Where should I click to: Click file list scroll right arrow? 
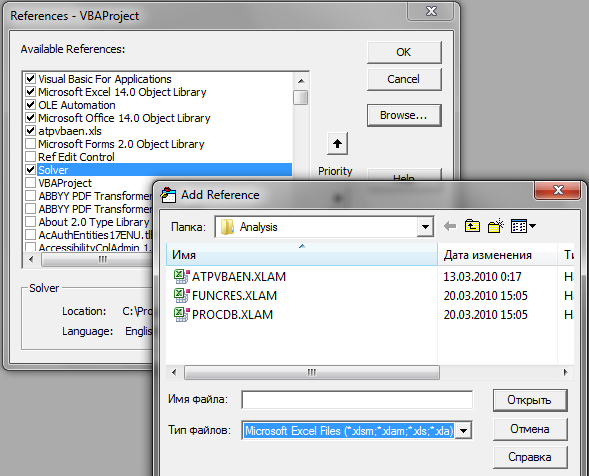point(566,373)
